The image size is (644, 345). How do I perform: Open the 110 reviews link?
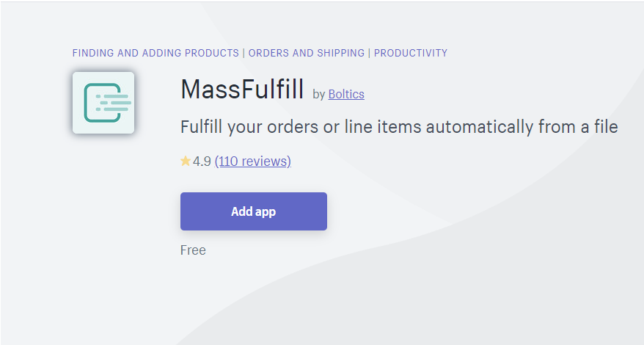(x=253, y=161)
